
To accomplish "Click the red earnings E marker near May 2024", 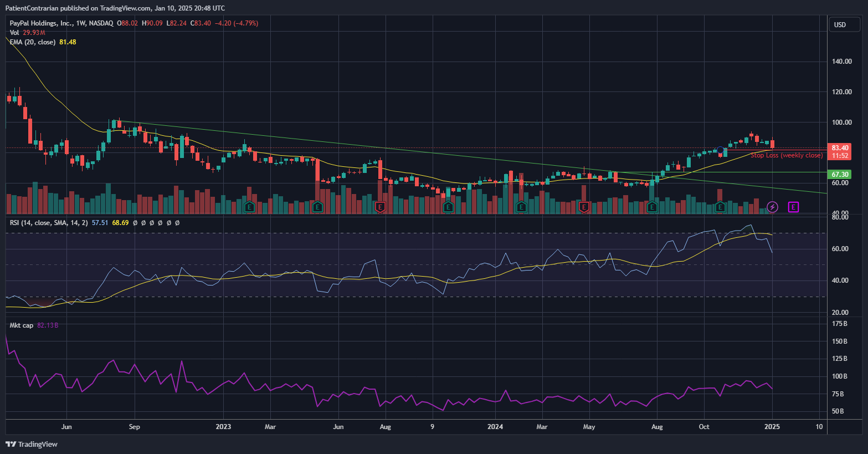I will 584,207.
